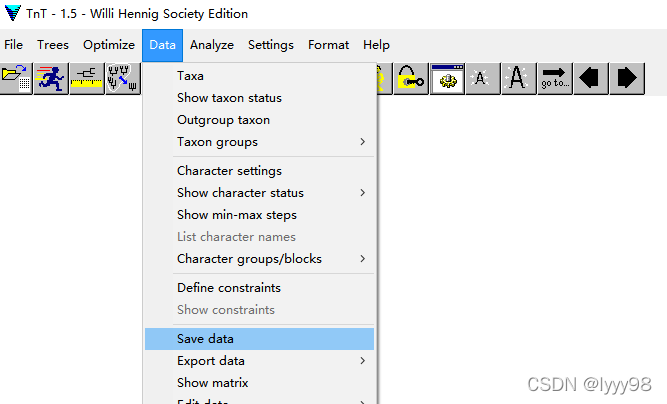Image resolution: width=667 pixels, height=404 pixels.
Task: Open the Help menu
Action: (376, 45)
